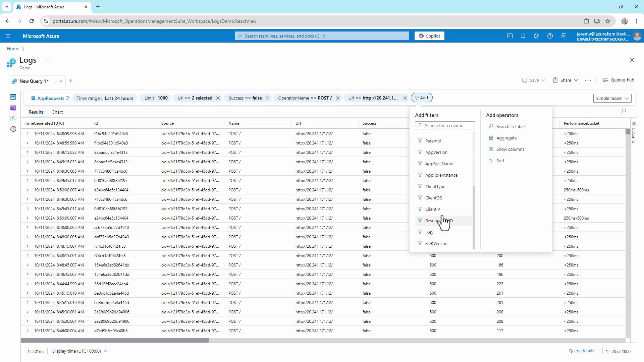This screenshot has height=362, width=644.
Task: Click the Add filter button
Action: tap(422, 98)
